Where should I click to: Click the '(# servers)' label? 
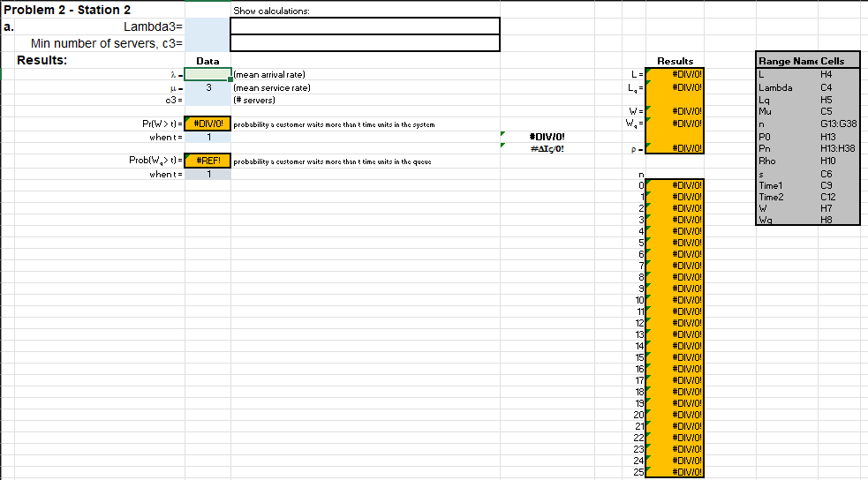(x=254, y=100)
